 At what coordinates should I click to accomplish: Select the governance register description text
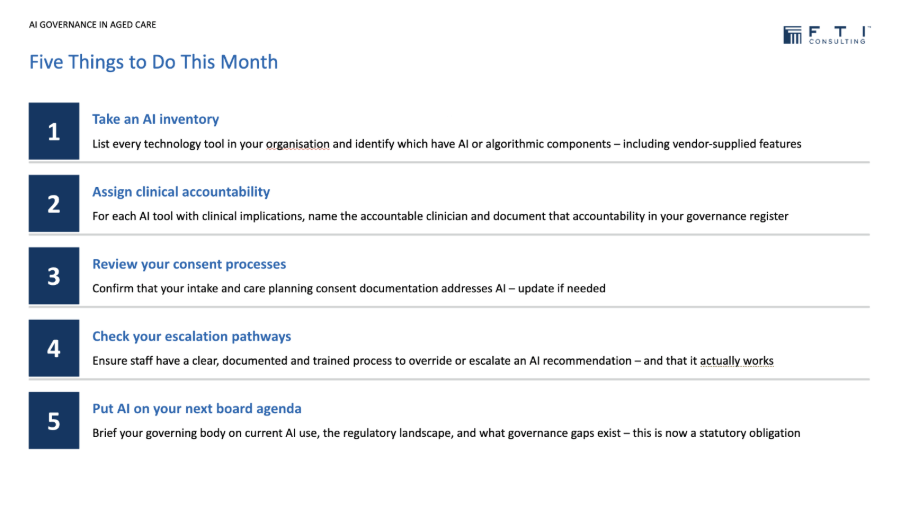(440, 216)
